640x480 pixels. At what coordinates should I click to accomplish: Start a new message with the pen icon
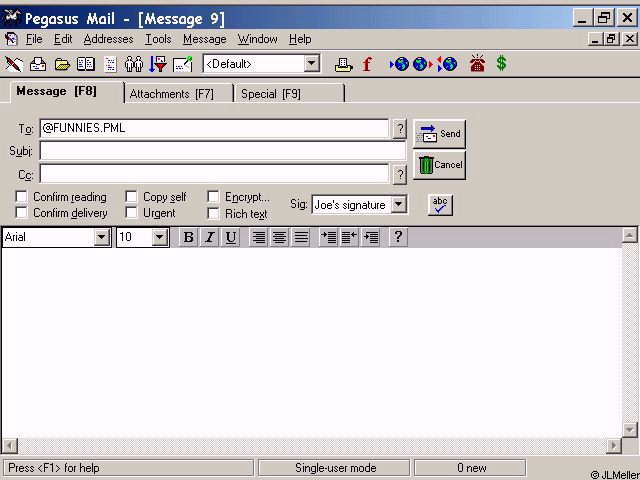click(x=13, y=64)
